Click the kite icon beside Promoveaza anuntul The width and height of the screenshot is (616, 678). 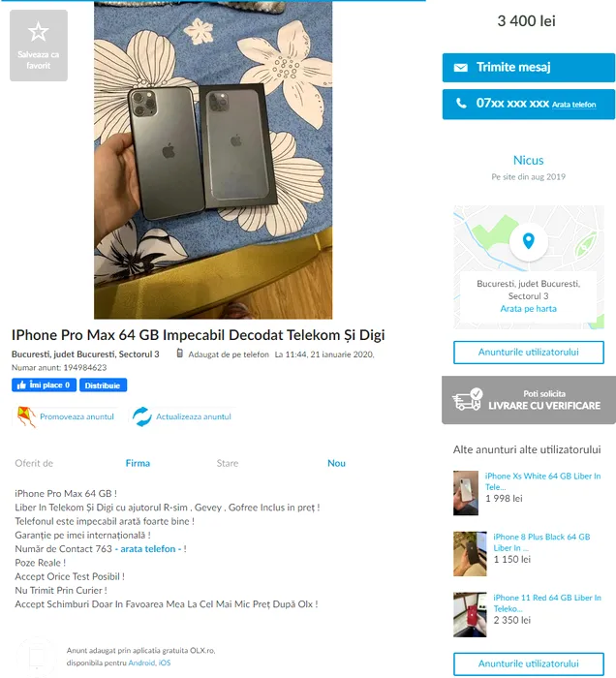click(25, 416)
